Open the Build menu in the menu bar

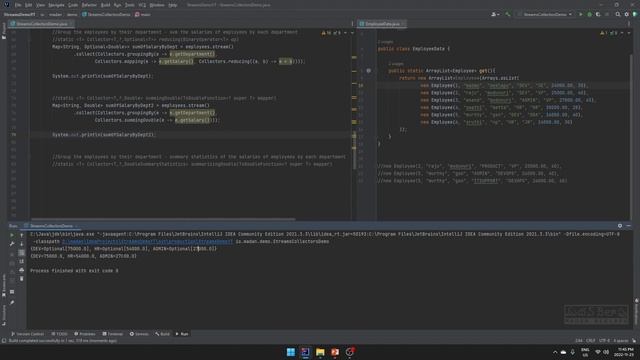(x=105, y=5)
